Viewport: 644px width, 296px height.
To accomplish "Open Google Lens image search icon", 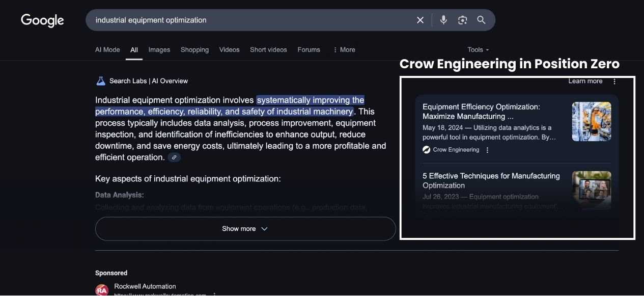I will 462,20.
